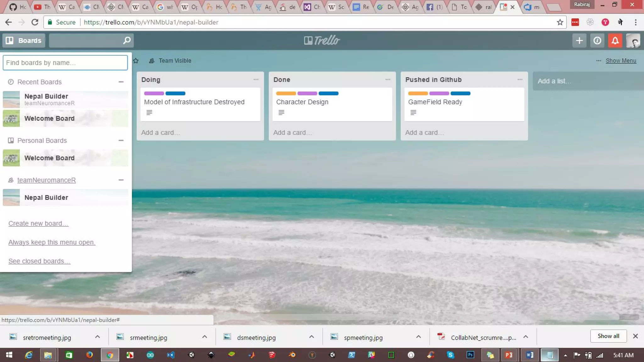Click the information icon in header
The image size is (644, 362).
pyautogui.click(x=597, y=41)
